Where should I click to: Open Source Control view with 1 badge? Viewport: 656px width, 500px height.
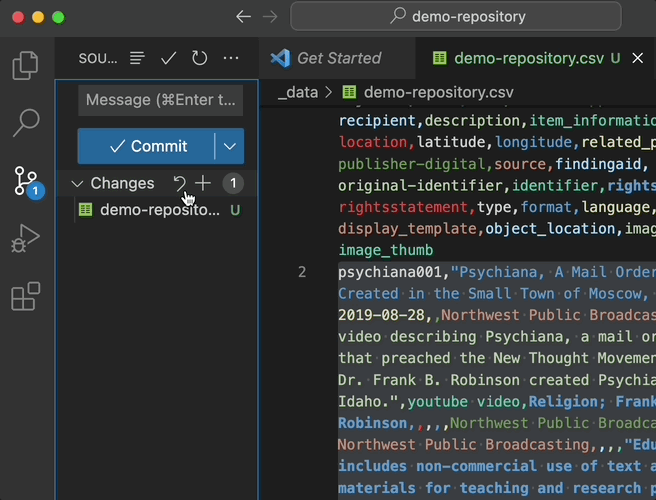tap(28, 182)
